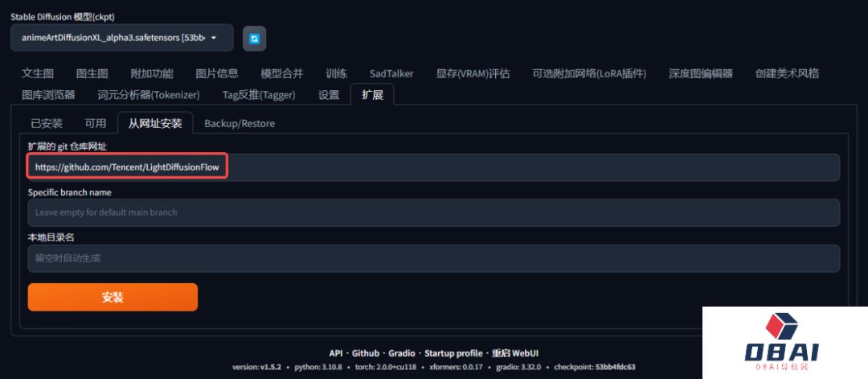
Task: Open the 附加功能 tab
Action: point(152,74)
